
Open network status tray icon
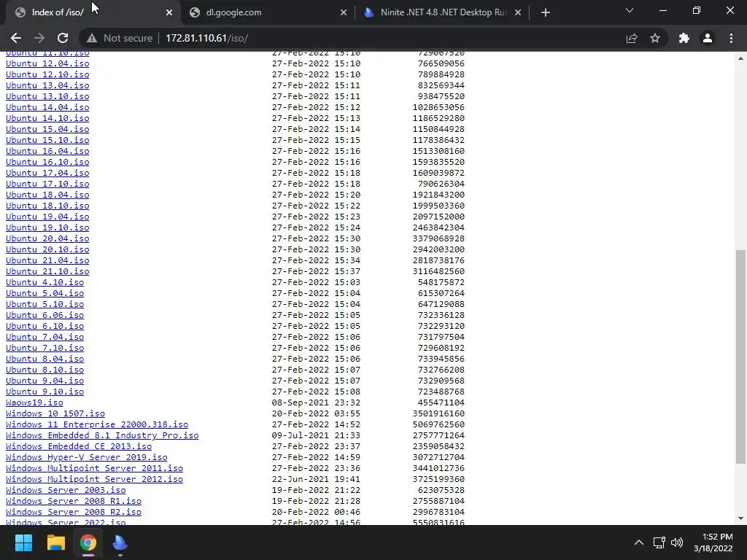click(x=659, y=542)
